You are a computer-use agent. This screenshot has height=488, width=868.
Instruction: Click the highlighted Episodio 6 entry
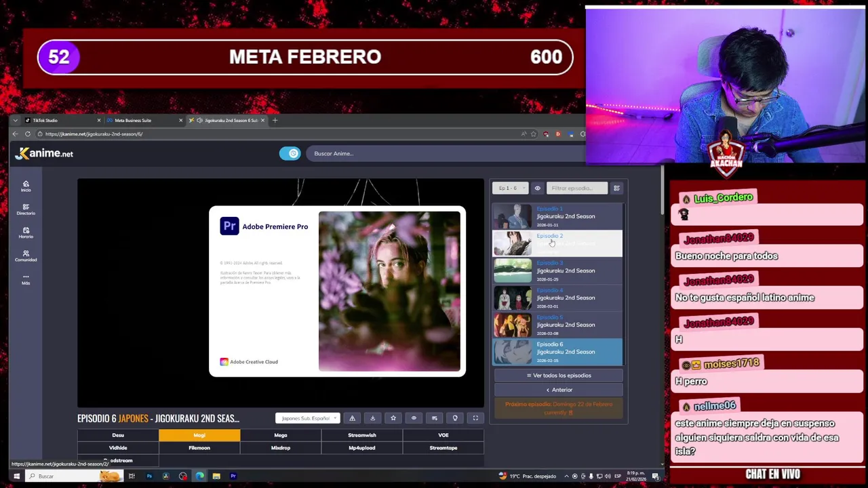point(557,352)
